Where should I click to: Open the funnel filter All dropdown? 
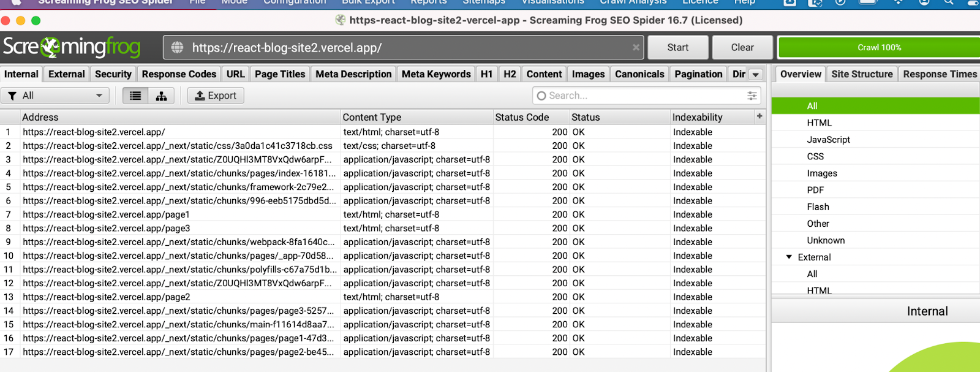click(x=55, y=96)
